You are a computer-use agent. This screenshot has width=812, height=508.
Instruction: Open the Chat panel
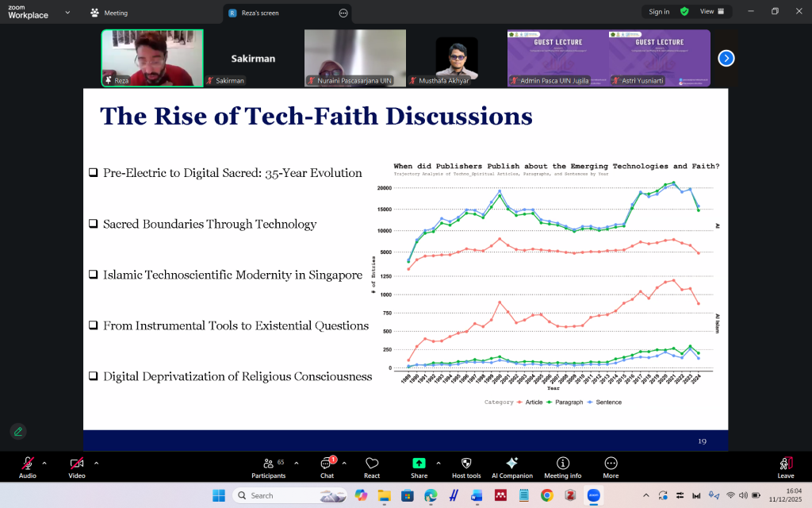coord(326,464)
